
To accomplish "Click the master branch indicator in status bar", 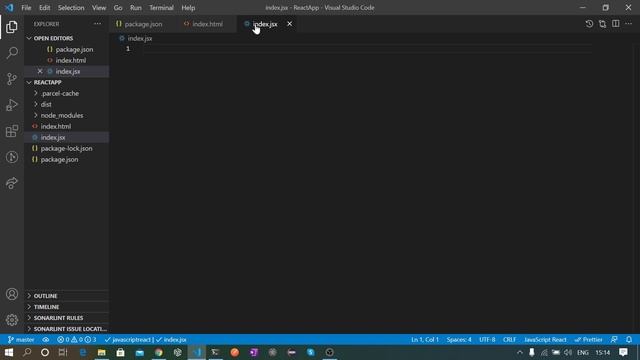I will coord(21,340).
